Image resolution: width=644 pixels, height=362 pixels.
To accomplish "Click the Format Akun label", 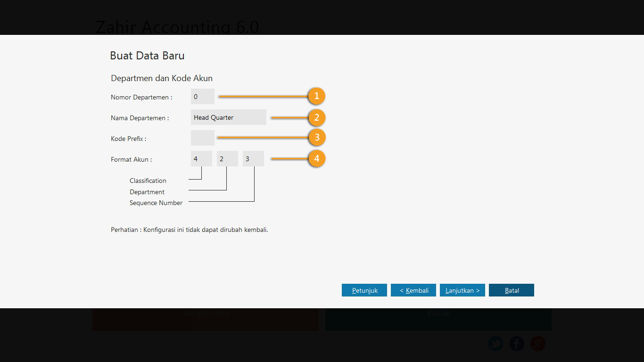I will click(132, 159).
